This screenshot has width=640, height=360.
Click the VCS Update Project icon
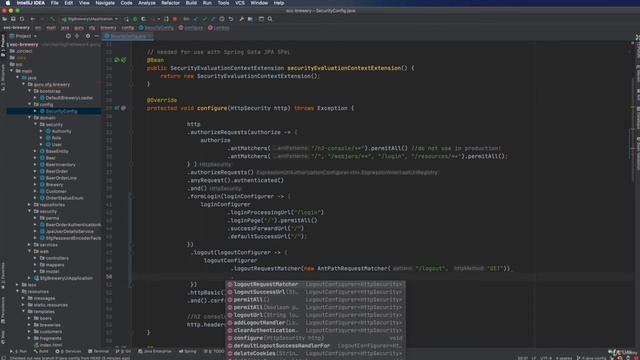click(196, 19)
